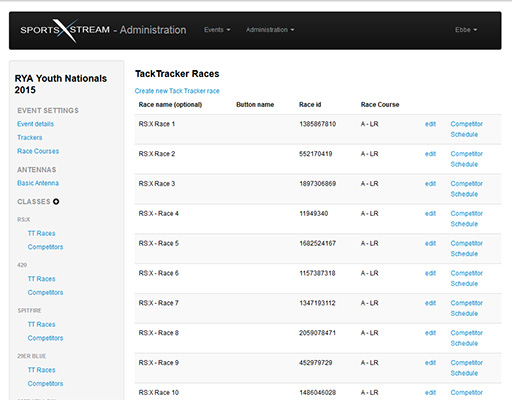Click the RYA Youth Nationals 2015 title
This screenshot has width=512, height=400.
[x=61, y=84]
